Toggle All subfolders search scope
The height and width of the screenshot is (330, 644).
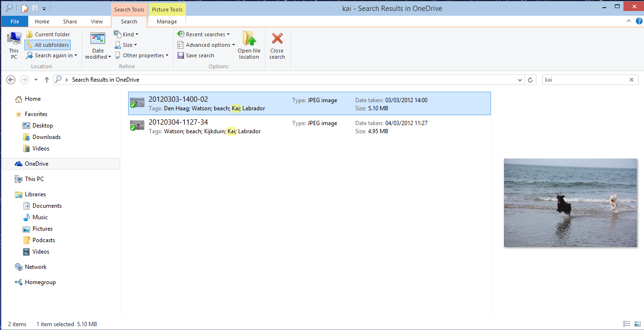pyautogui.click(x=47, y=45)
